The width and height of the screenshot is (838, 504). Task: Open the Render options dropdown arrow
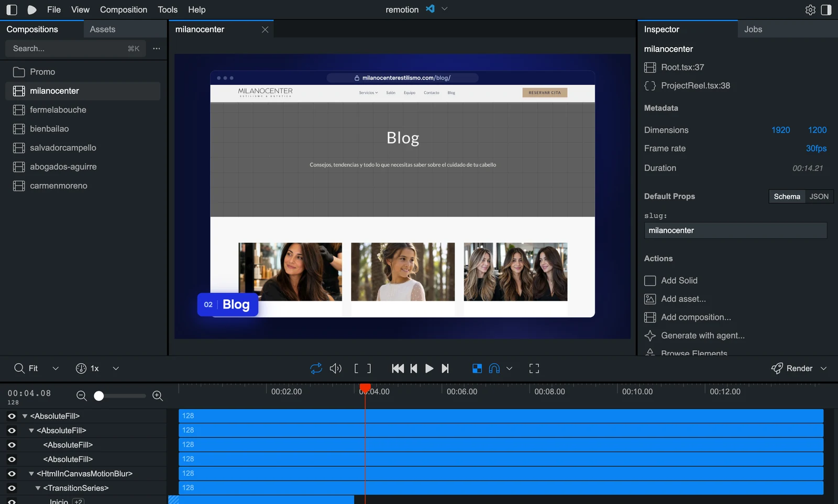(824, 368)
